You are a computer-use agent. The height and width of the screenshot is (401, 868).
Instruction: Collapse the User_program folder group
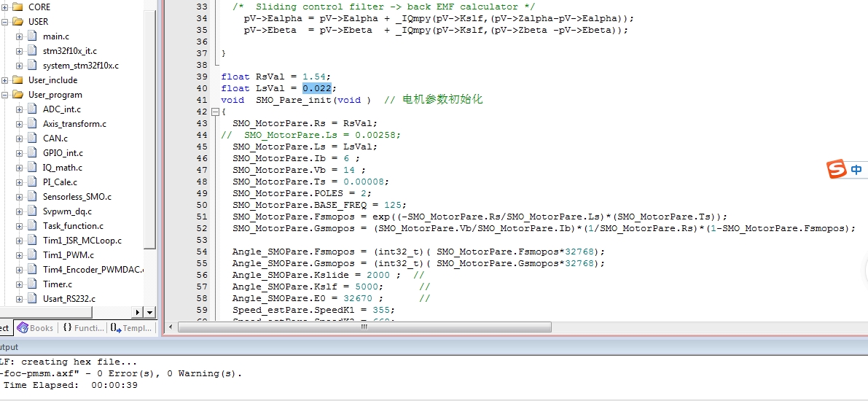(x=4, y=95)
